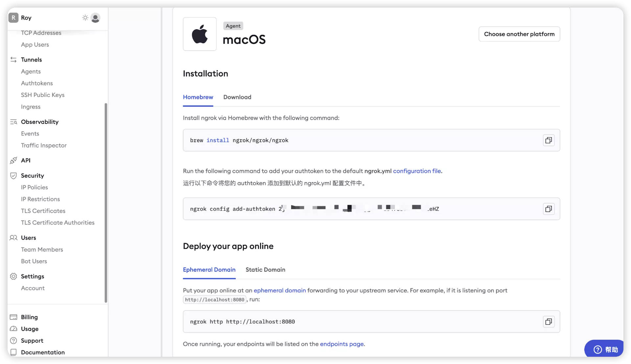The height and width of the screenshot is (364, 631).
Task: Click the Tunnels icon in sidebar
Action: pos(13,59)
